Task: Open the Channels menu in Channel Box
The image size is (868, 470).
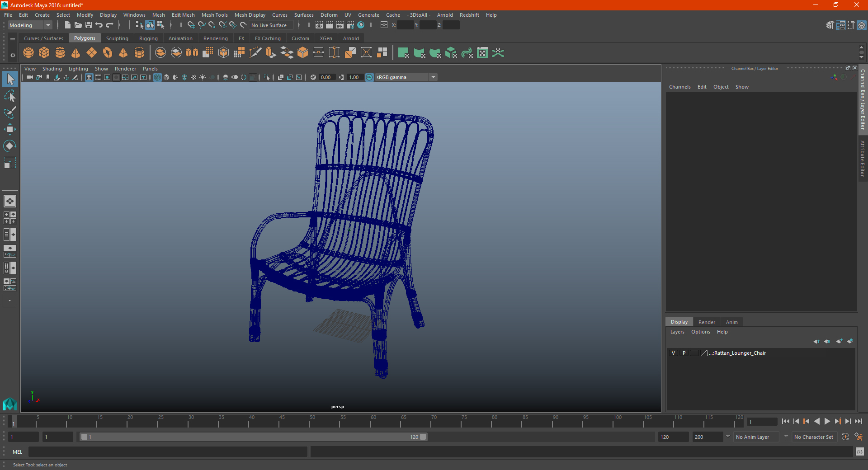Action: [x=679, y=87]
